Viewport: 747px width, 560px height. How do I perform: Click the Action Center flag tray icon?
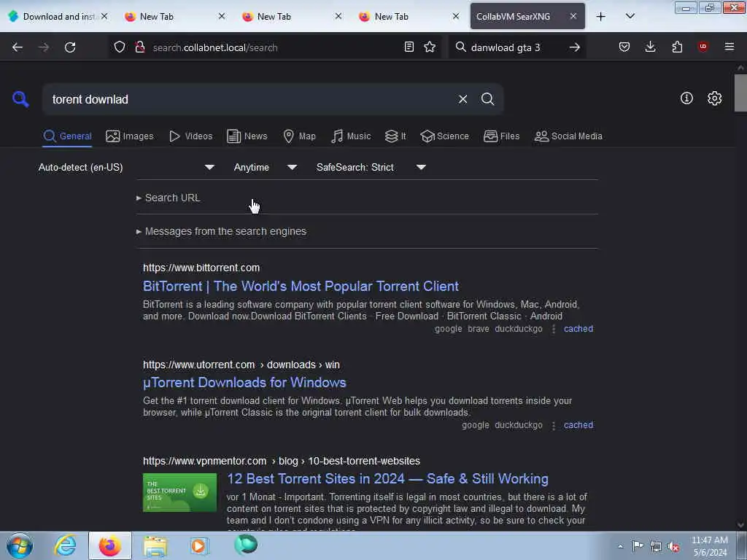(638, 546)
